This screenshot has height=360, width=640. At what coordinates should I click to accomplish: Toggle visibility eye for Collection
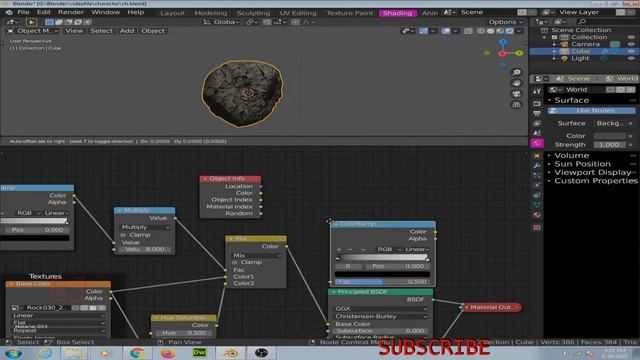tap(631, 37)
